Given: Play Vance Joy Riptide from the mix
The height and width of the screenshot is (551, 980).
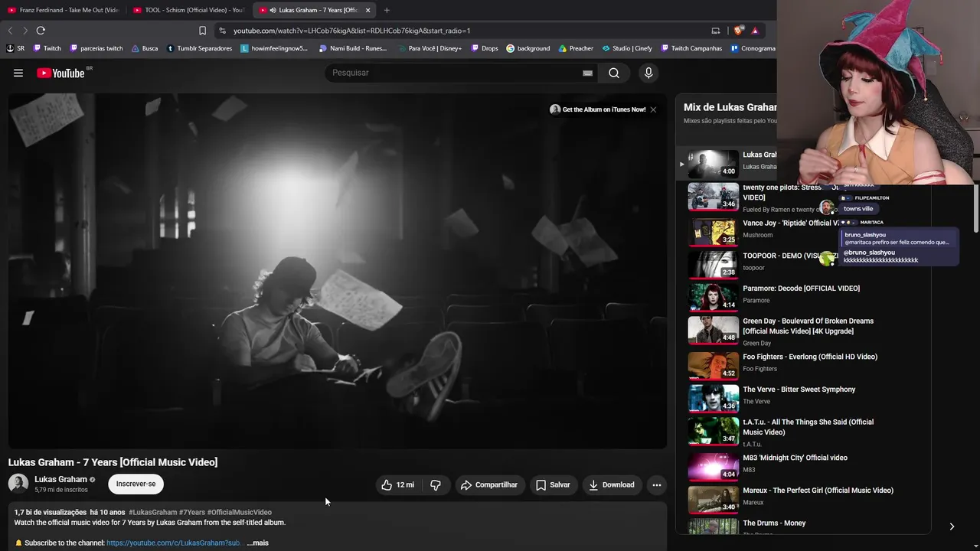Looking at the screenshot, I should click(714, 232).
